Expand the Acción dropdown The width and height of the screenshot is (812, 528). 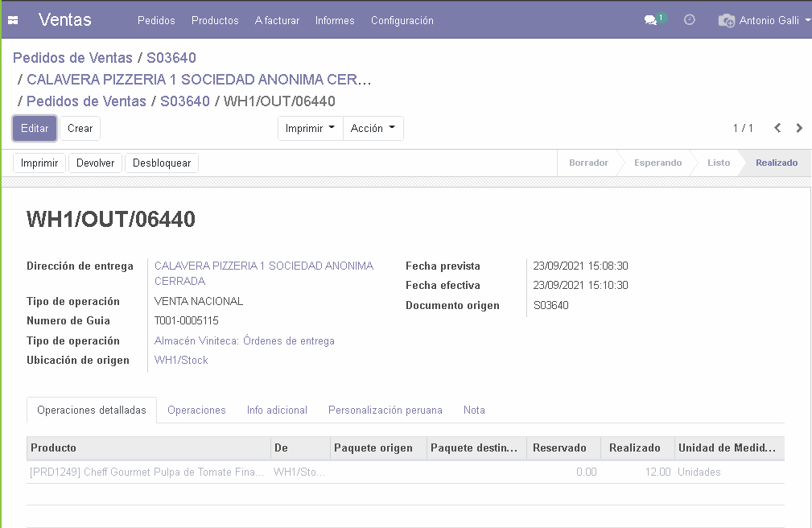[373, 129]
